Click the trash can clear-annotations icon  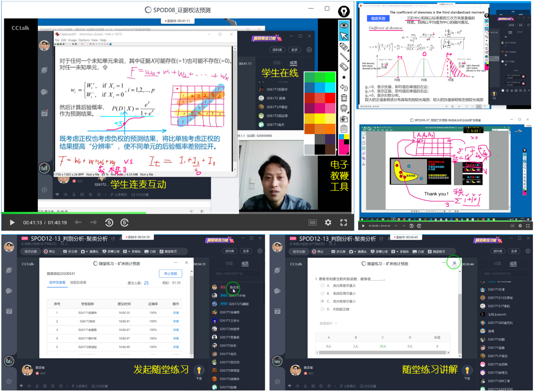(x=344, y=98)
